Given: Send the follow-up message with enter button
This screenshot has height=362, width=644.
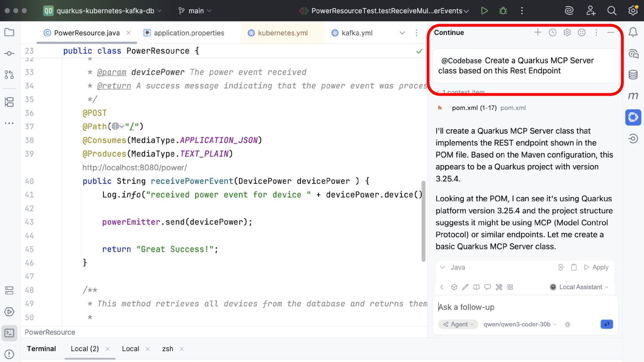Looking at the screenshot, I should click(606, 324).
